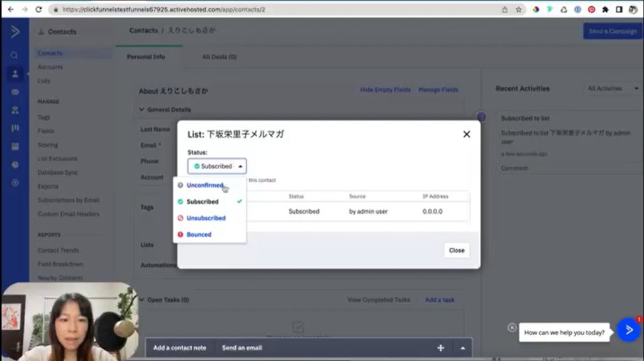Open the Campaigns envelope icon in sidebar
The height and width of the screenshot is (361, 644).
tap(14, 92)
